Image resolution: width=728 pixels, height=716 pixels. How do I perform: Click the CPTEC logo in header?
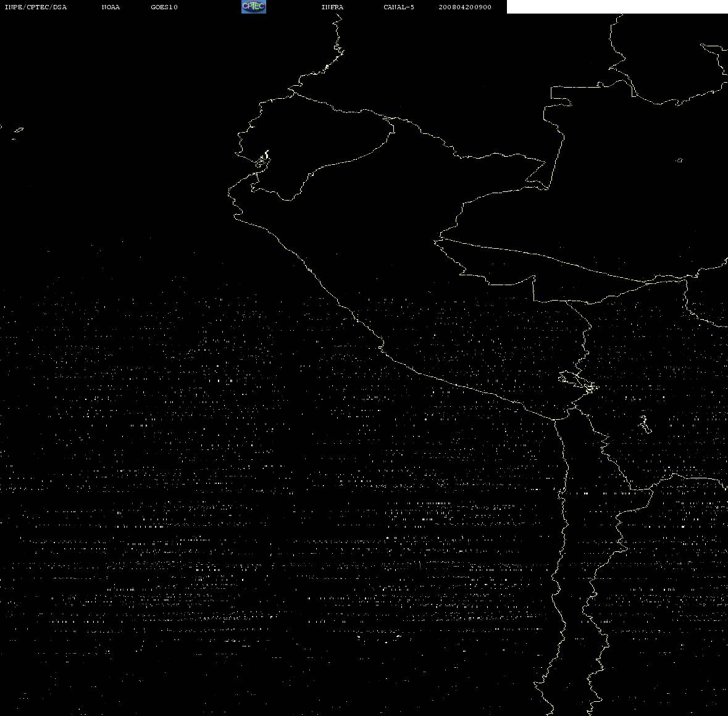[254, 7]
